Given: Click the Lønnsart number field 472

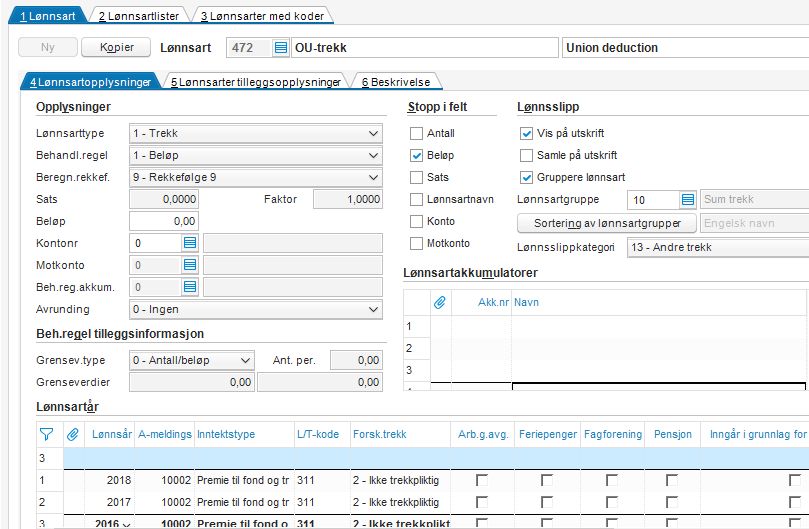Looking at the screenshot, I should 250,47.
